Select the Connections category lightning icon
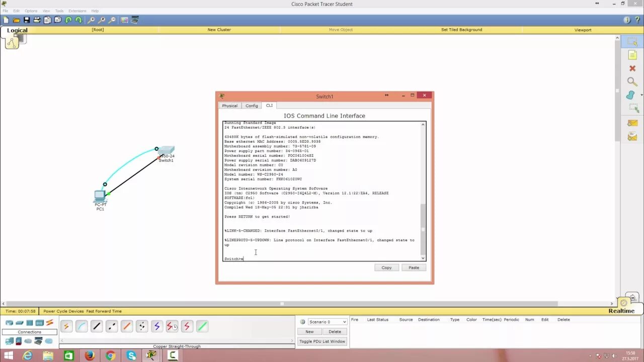Screen dimensions: 644x362 click(50, 323)
